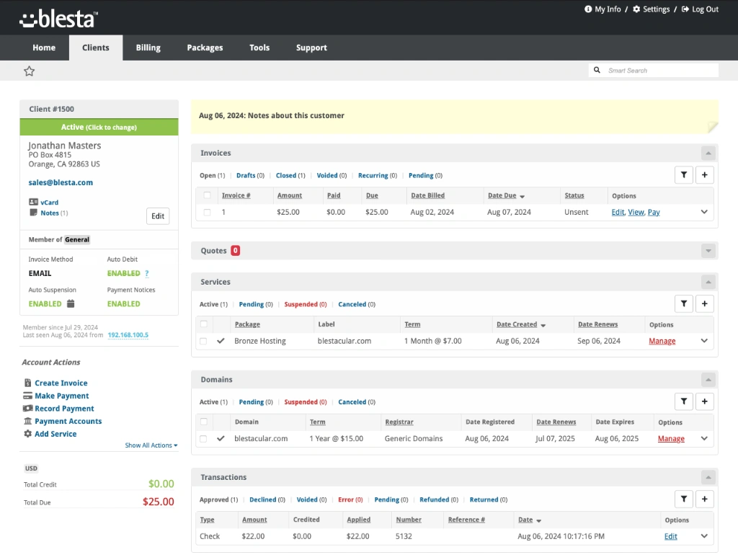
Task: Click the Auto Debit help question mark
Action: [147, 274]
